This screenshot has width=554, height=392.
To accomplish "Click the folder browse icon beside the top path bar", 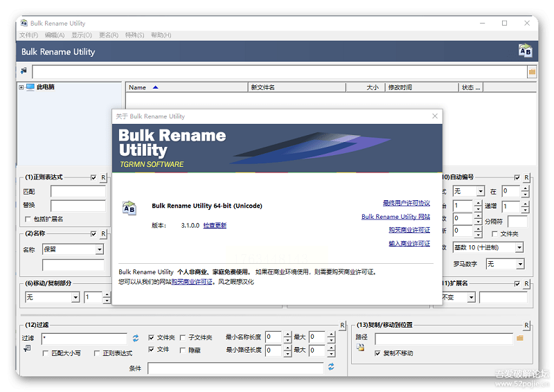I will point(532,71).
